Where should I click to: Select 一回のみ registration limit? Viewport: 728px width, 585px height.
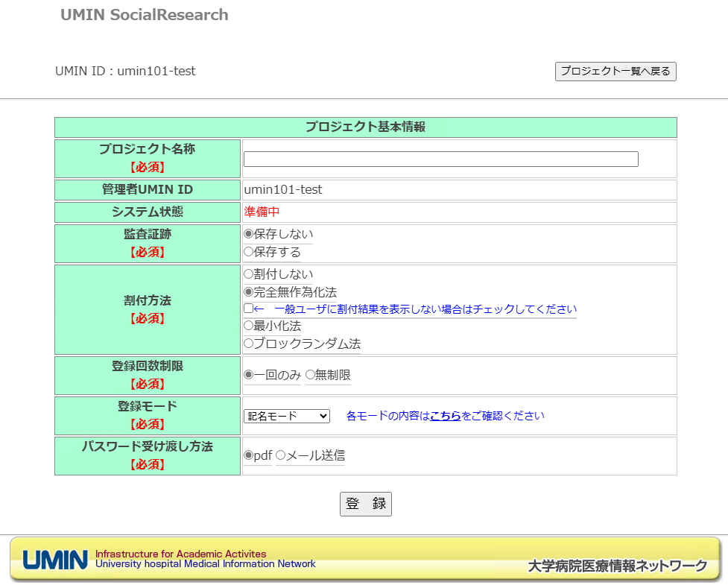[249, 375]
